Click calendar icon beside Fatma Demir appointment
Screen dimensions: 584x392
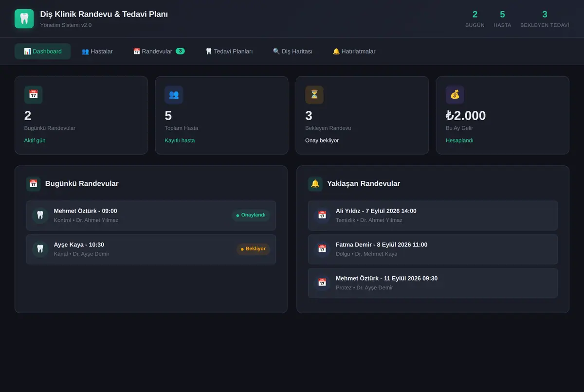coord(322,249)
